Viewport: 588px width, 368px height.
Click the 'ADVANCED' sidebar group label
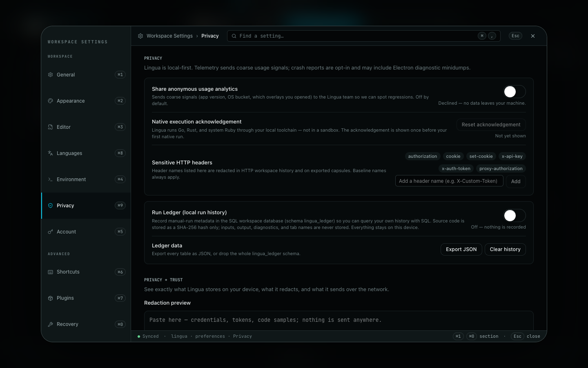(x=59, y=254)
